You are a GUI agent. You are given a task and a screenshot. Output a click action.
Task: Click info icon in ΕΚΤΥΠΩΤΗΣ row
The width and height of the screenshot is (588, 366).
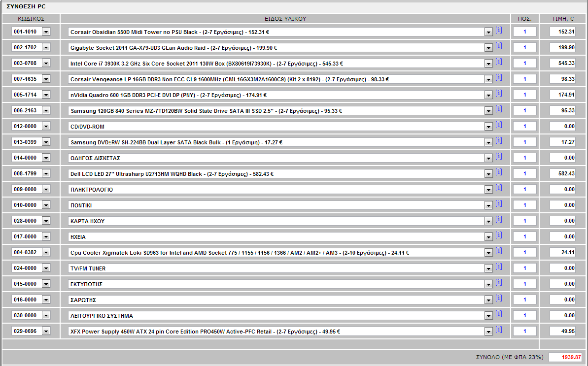pyautogui.click(x=499, y=282)
